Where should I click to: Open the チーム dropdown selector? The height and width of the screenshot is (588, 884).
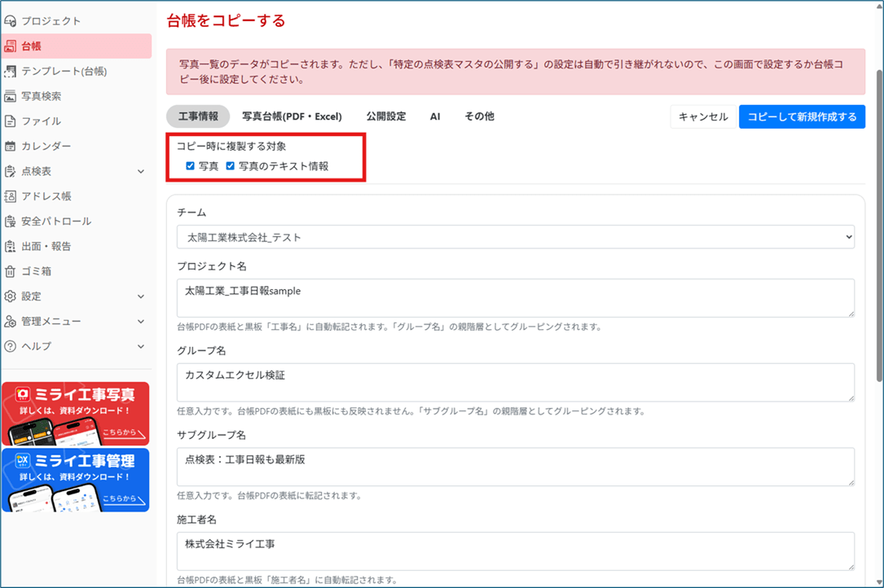point(515,237)
